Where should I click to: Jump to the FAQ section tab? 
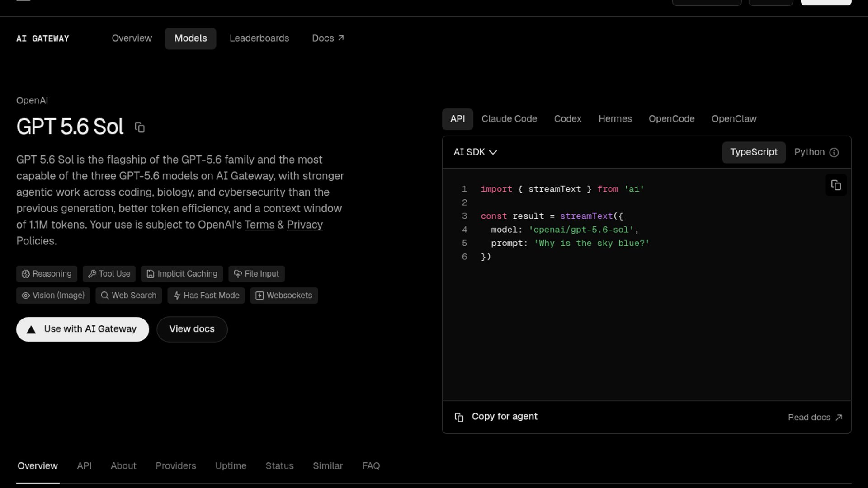pyautogui.click(x=371, y=466)
